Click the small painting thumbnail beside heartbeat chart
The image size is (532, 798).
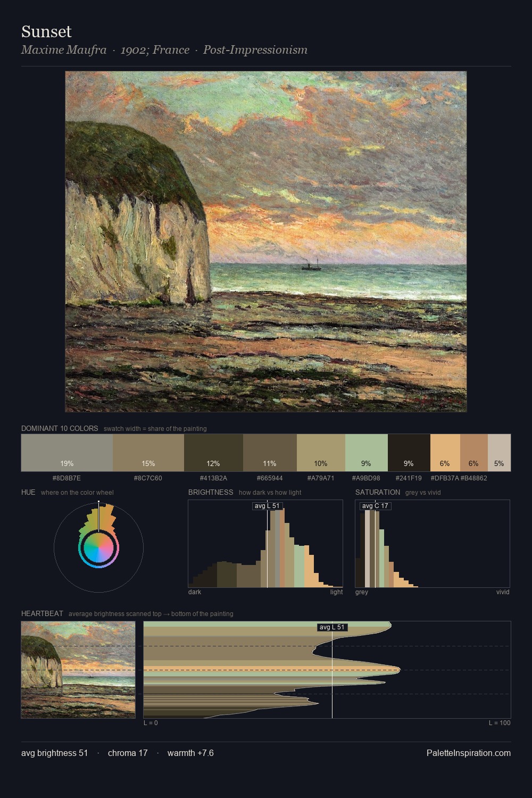78,670
